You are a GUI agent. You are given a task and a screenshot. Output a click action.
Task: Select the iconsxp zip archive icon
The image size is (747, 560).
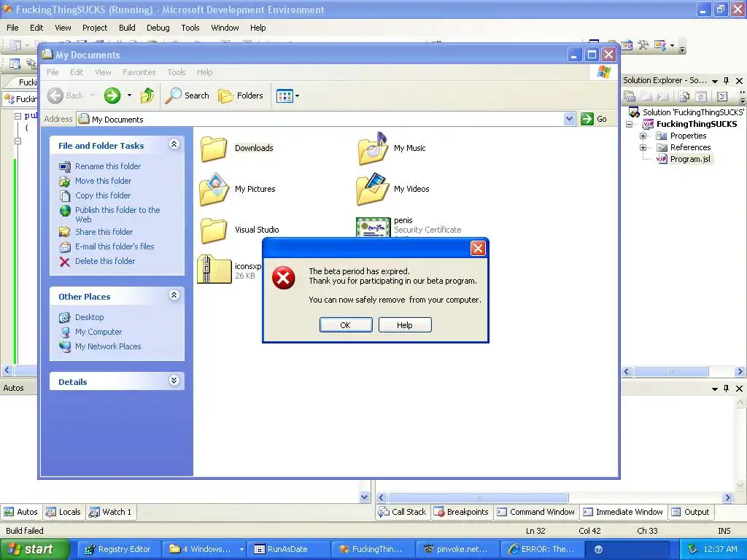[x=214, y=270]
